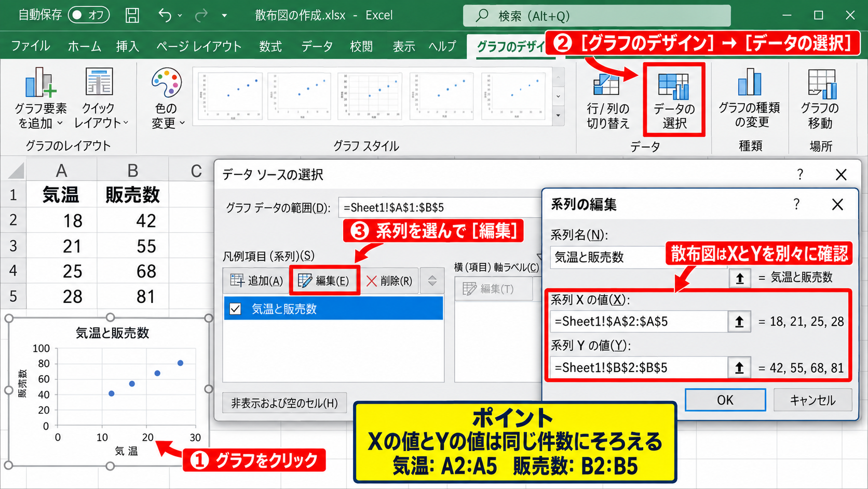Click the range selector for 系列名
The width and height of the screenshot is (868, 489).
click(740, 279)
